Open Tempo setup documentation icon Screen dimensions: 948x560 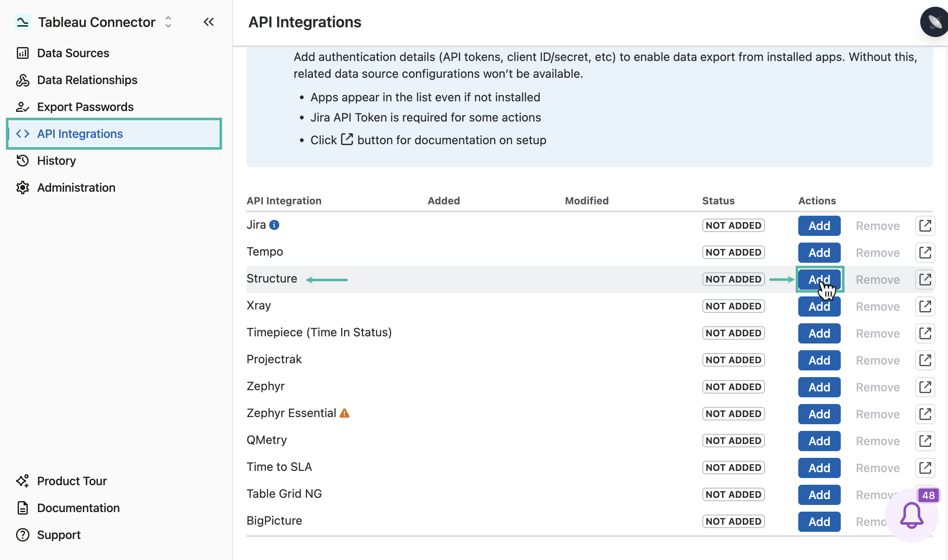coord(925,253)
